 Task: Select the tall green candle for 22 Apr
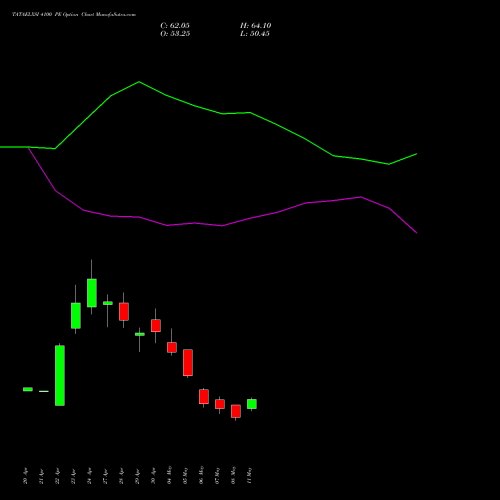60,375
